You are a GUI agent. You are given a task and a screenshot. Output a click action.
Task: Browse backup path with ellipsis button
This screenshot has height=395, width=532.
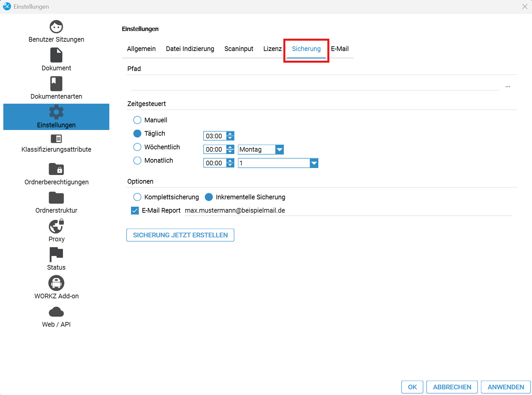(x=508, y=86)
